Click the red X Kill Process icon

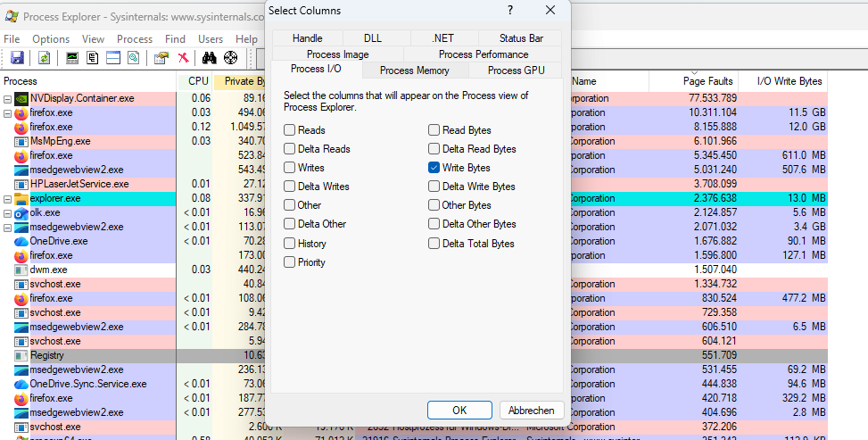tap(183, 58)
